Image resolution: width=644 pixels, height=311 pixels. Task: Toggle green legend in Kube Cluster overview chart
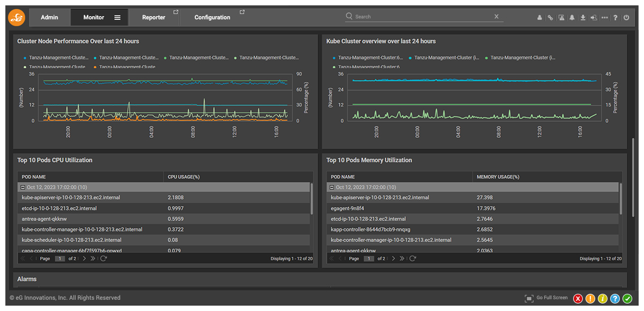[x=521, y=57]
